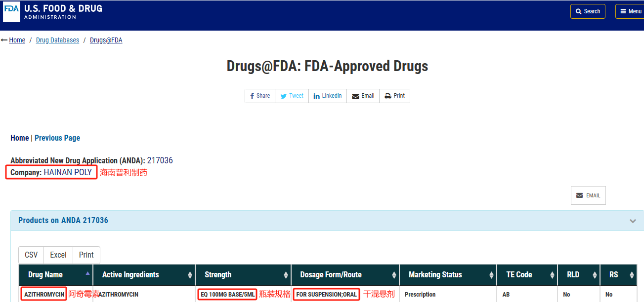Export table as CSV
The height and width of the screenshot is (302, 644).
pyautogui.click(x=31, y=255)
